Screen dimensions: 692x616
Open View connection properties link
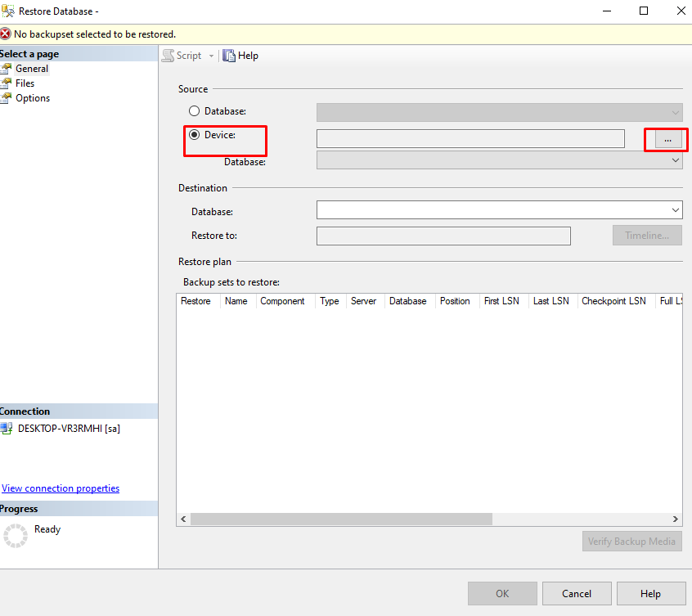61,488
